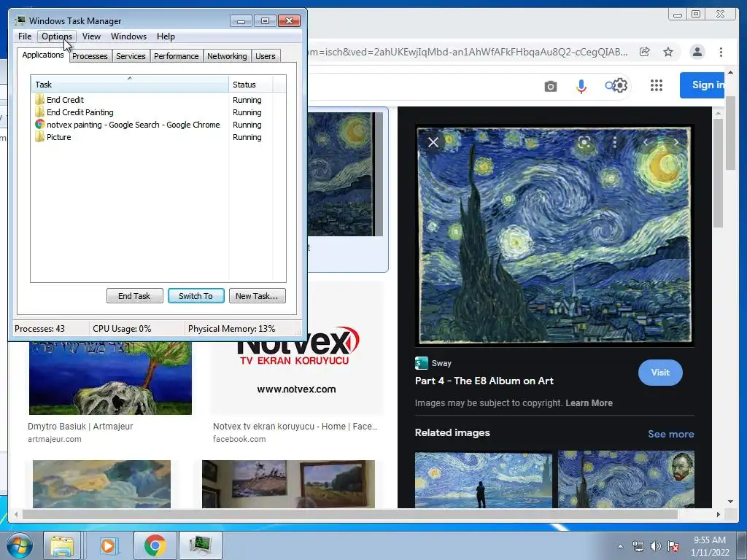
Task: Click the folder icon beside End Credit
Action: point(39,99)
